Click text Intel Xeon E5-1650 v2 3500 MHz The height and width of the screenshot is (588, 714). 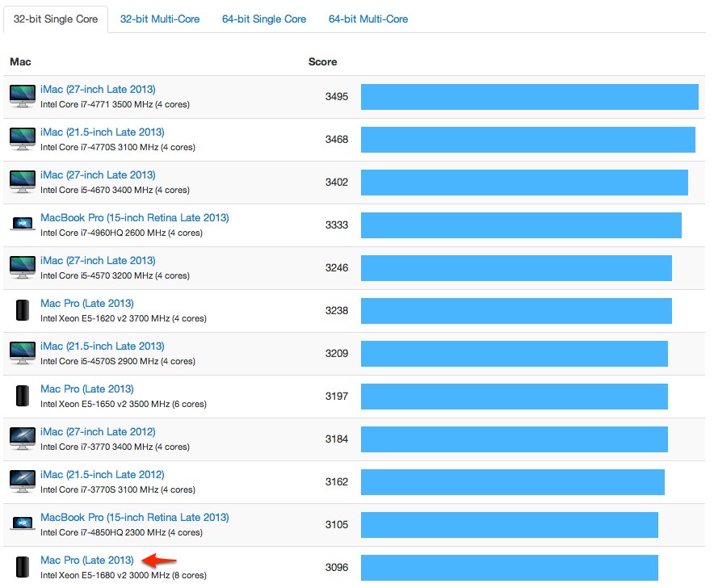click(x=105, y=404)
